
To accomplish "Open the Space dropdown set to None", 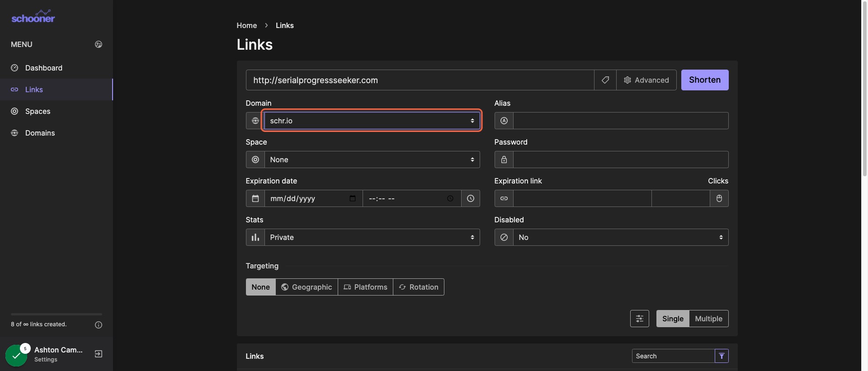I will [372, 160].
